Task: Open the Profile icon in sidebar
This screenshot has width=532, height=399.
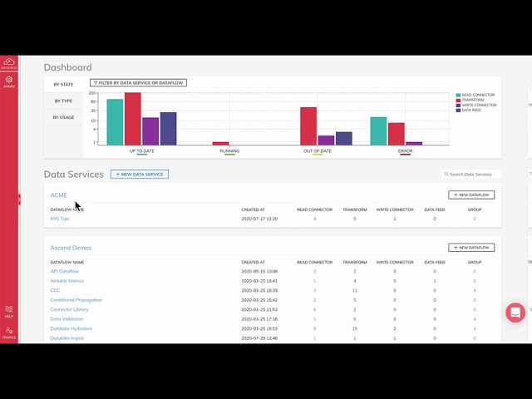Action: point(9,333)
